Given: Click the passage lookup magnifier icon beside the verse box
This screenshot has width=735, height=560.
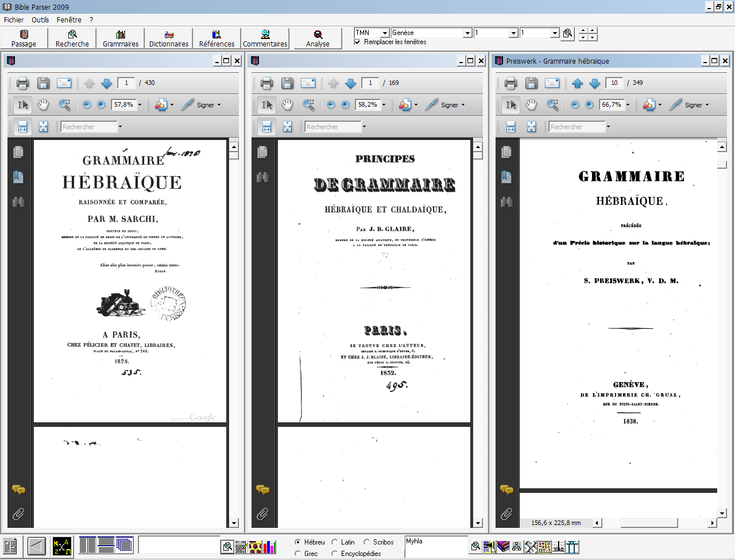Looking at the screenshot, I should [567, 33].
